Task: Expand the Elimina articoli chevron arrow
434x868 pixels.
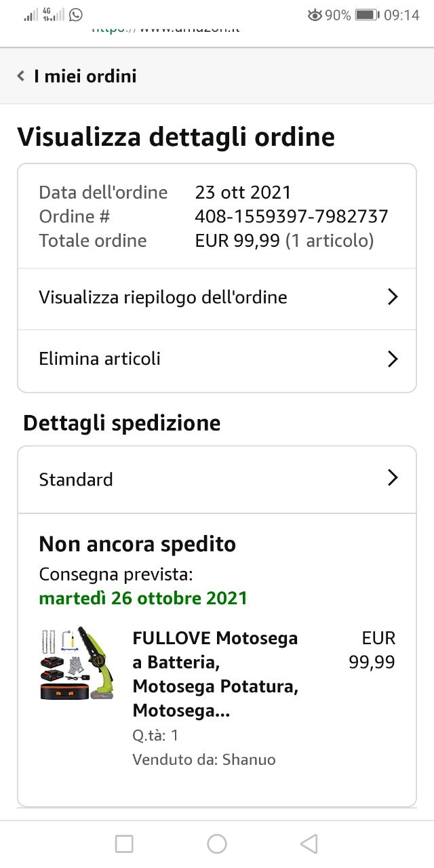Action: 392,359
